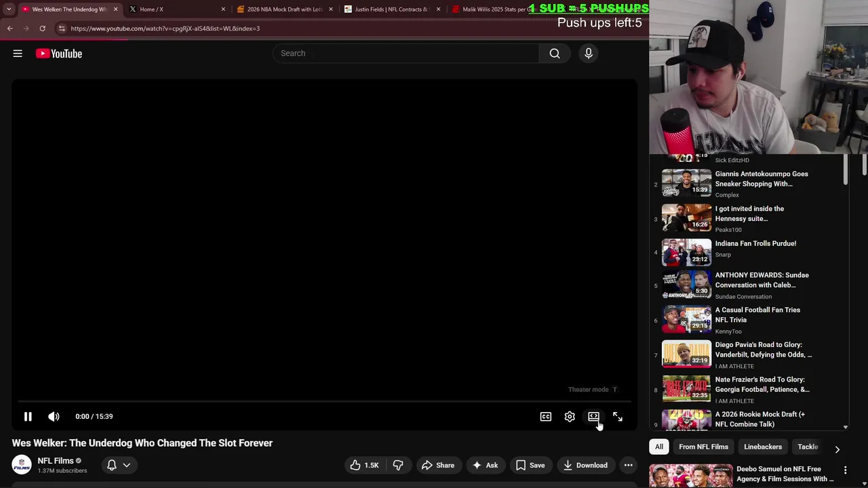This screenshot has height=488, width=868.
Task: Open the YouTube guide hamburger menu
Action: click(18, 54)
